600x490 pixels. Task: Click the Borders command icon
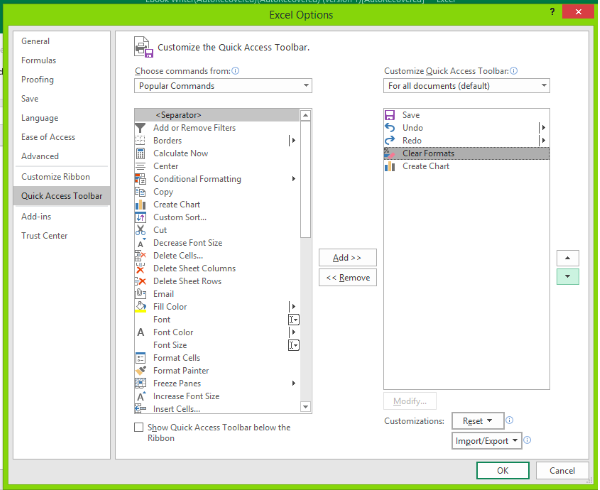(140, 140)
